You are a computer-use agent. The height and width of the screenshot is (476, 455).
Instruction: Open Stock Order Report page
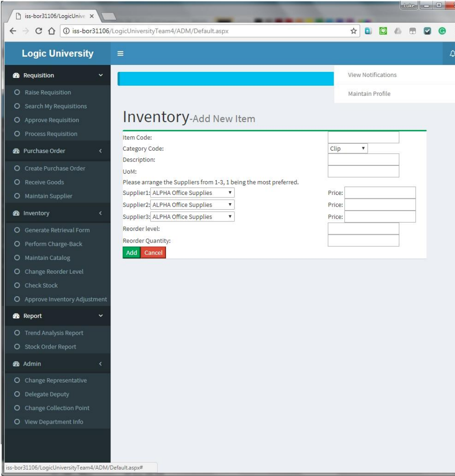tap(50, 346)
